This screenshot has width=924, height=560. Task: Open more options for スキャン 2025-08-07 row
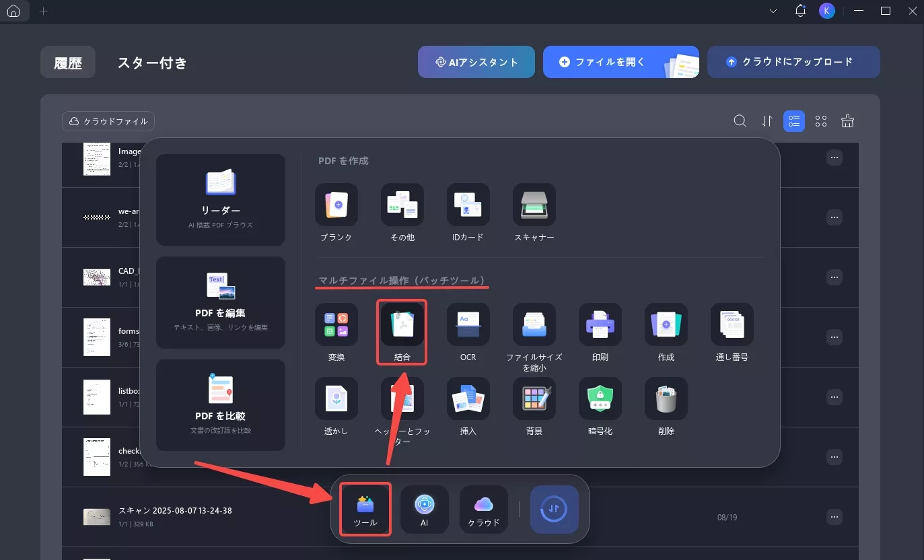834,517
